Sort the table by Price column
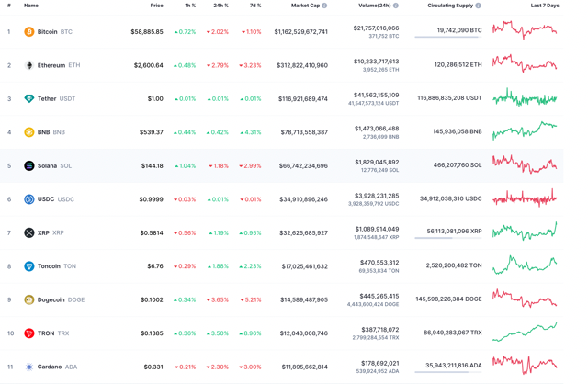The image size is (588, 384). point(156,6)
